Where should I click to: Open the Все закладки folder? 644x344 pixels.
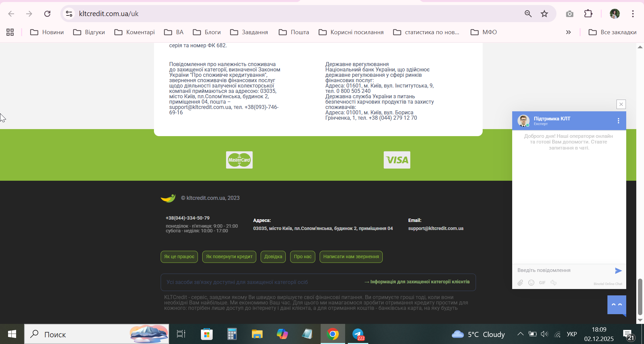pos(612,32)
